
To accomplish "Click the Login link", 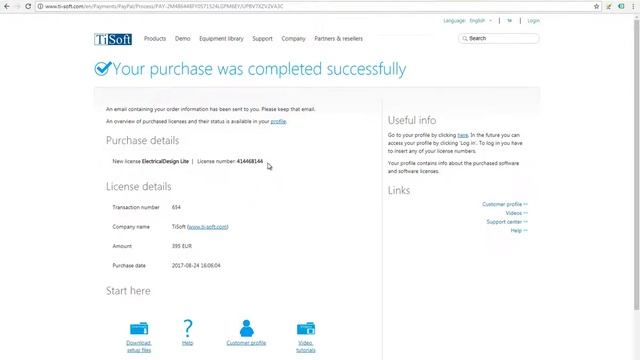I will 533,20.
